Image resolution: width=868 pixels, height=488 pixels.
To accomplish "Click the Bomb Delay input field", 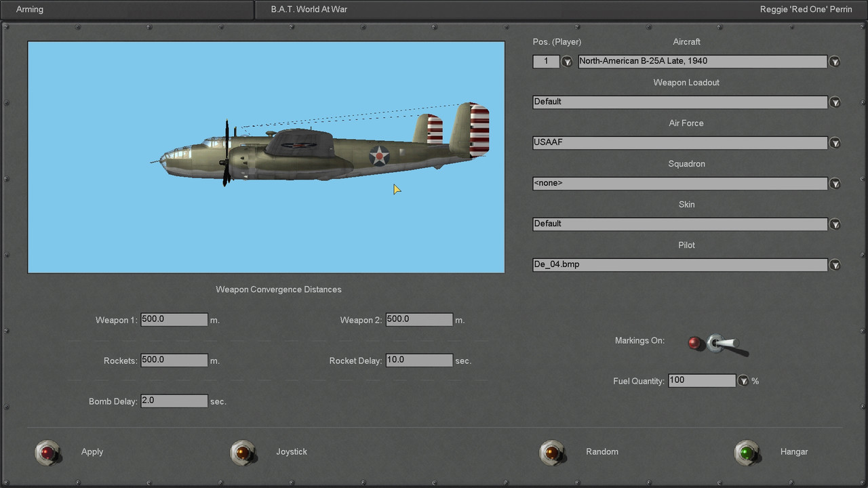I will 174,401.
